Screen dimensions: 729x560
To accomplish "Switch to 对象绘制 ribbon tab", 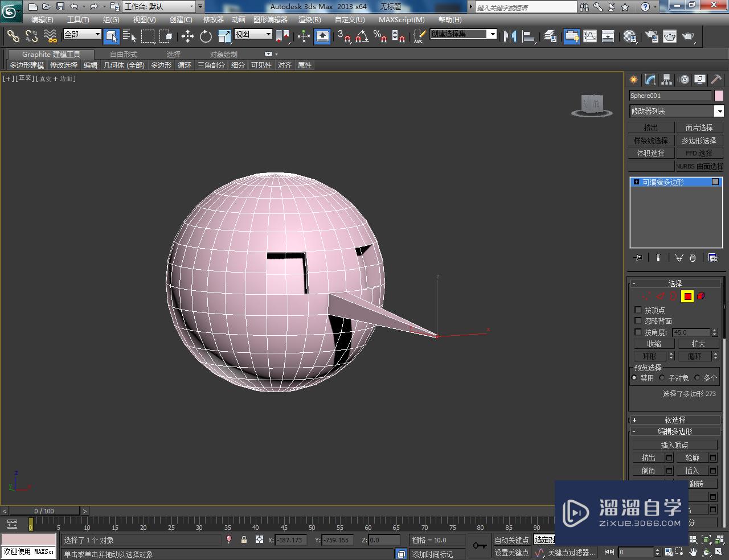I will coord(224,54).
